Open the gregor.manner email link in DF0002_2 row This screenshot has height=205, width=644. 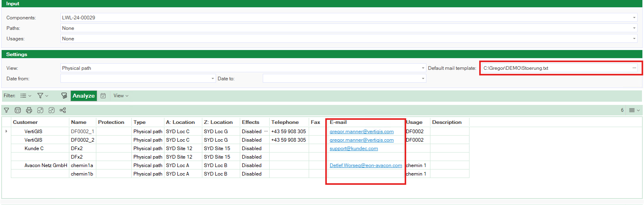pos(361,140)
